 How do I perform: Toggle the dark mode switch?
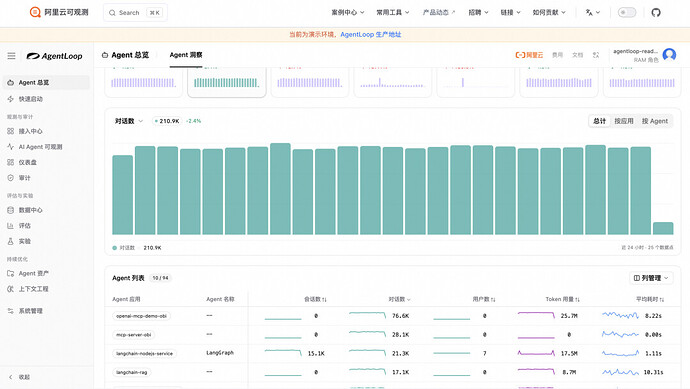point(627,12)
